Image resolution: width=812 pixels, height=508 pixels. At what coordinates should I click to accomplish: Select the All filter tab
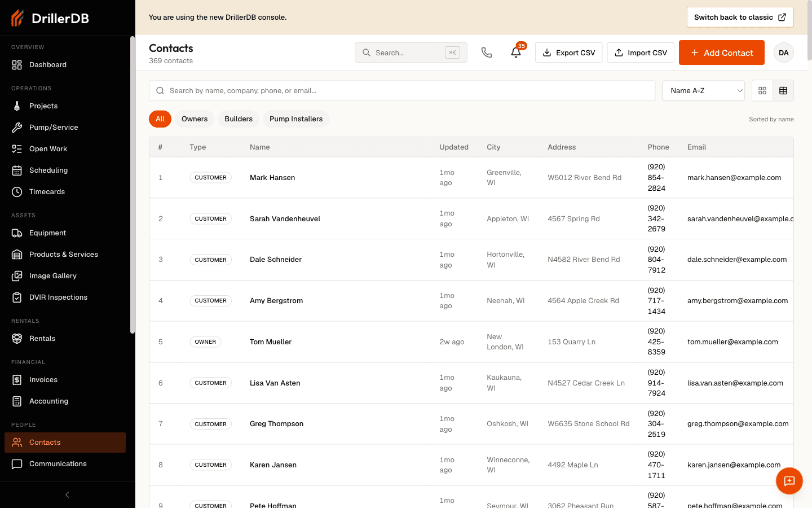160,119
